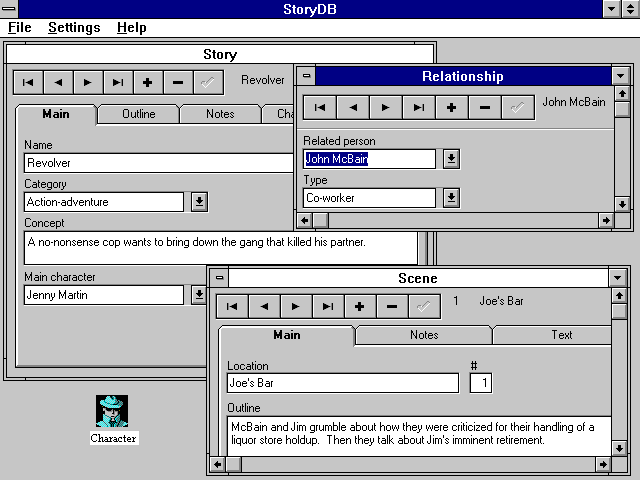Screen dimensions: 640x480
Task: Delete current record in Story window
Action: [178, 82]
